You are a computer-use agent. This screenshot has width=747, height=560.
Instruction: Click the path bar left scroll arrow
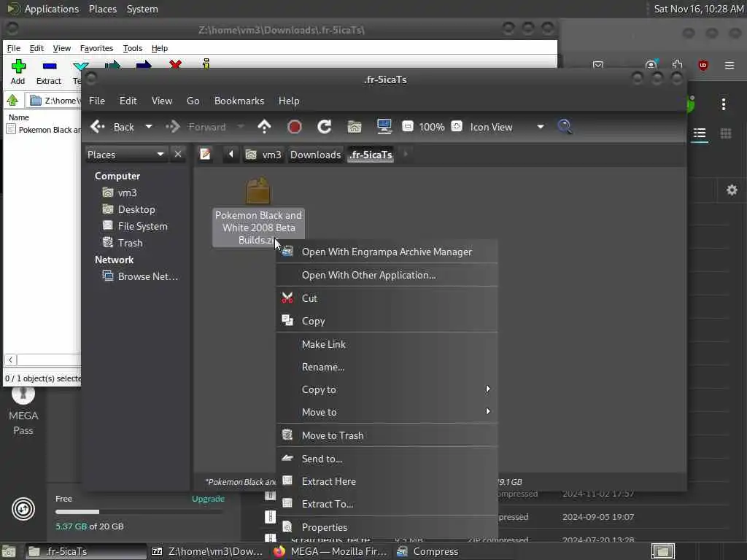(x=231, y=155)
